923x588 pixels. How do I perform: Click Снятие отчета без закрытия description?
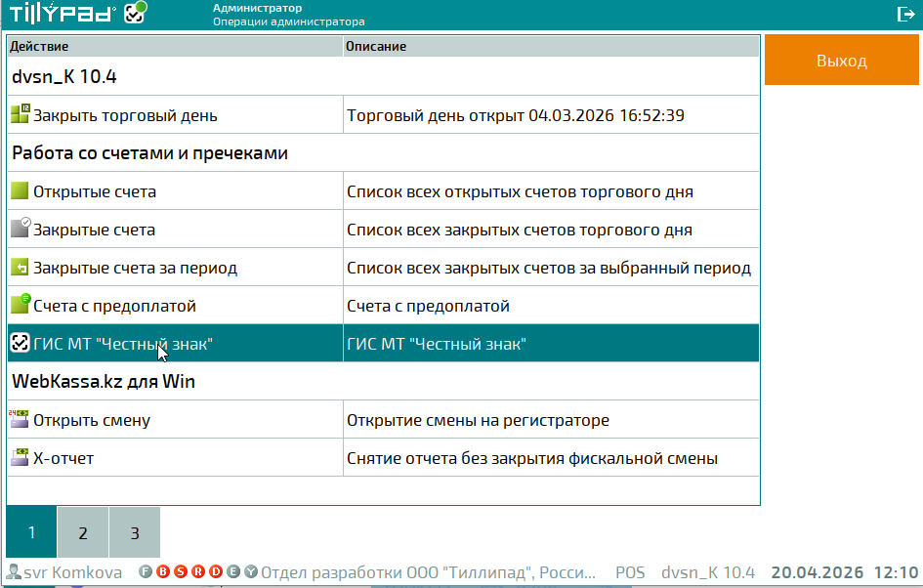click(551, 457)
